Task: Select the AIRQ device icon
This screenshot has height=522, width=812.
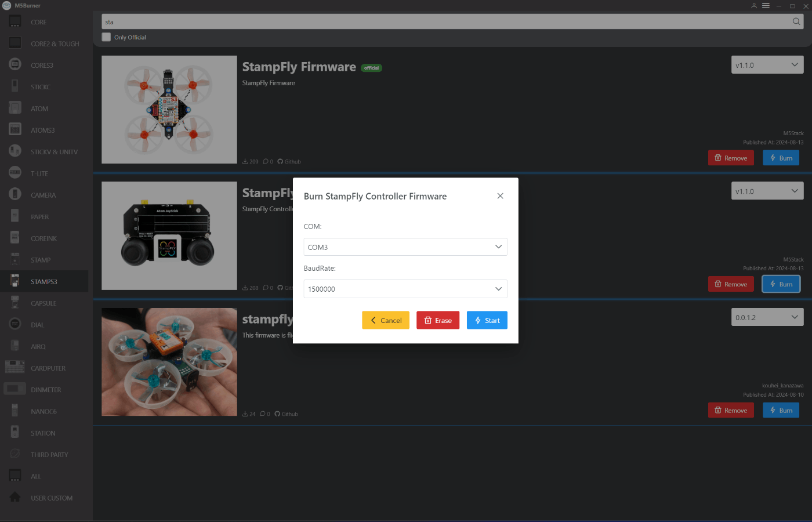Action: (15, 346)
